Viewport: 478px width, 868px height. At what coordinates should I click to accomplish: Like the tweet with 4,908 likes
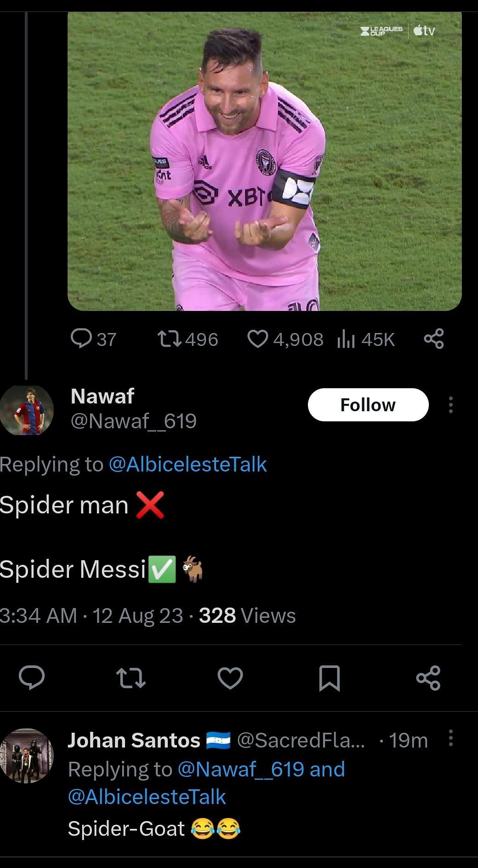[x=257, y=339]
